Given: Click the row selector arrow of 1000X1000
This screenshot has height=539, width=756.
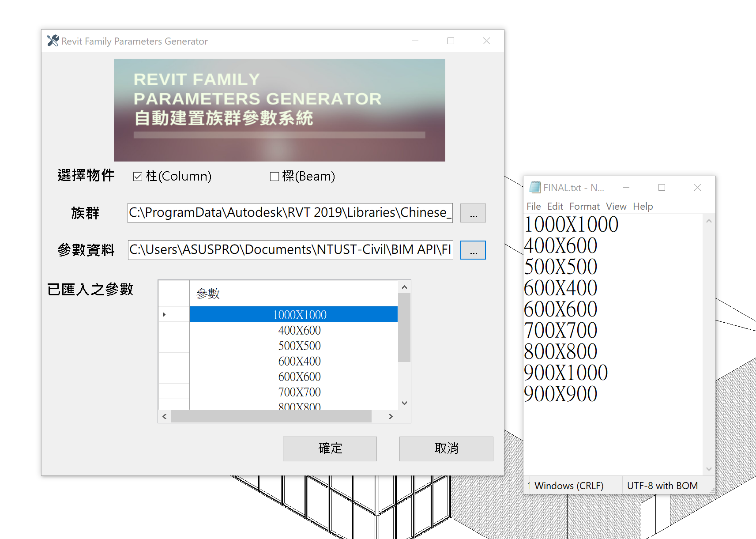Looking at the screenshot, I should click(174, 314).
